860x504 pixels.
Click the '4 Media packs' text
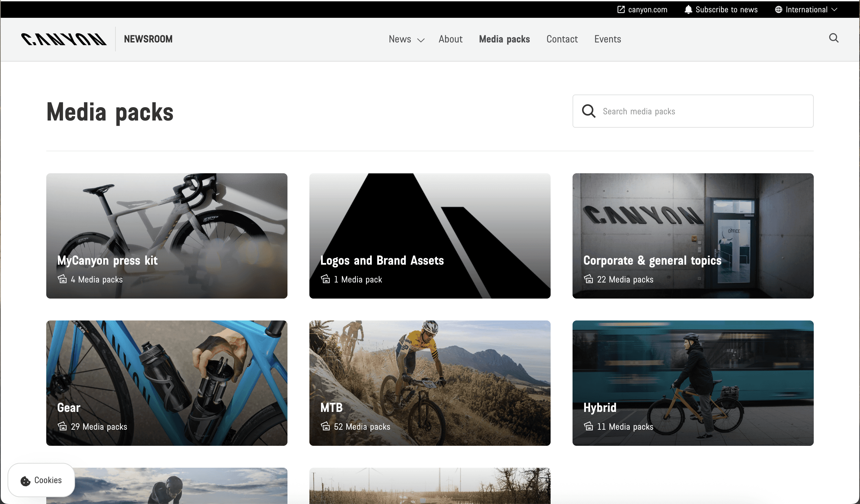(97, 279)
